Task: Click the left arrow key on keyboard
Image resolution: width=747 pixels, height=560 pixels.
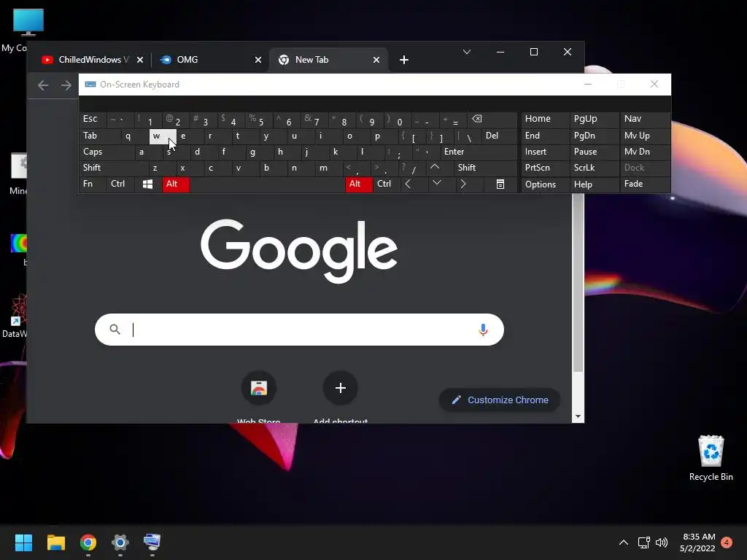Action: point(408,184)
